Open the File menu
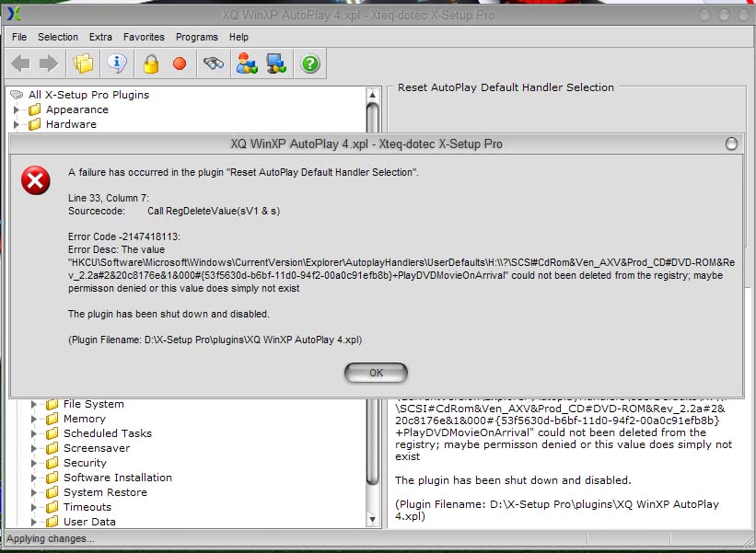 pos(19,37)
